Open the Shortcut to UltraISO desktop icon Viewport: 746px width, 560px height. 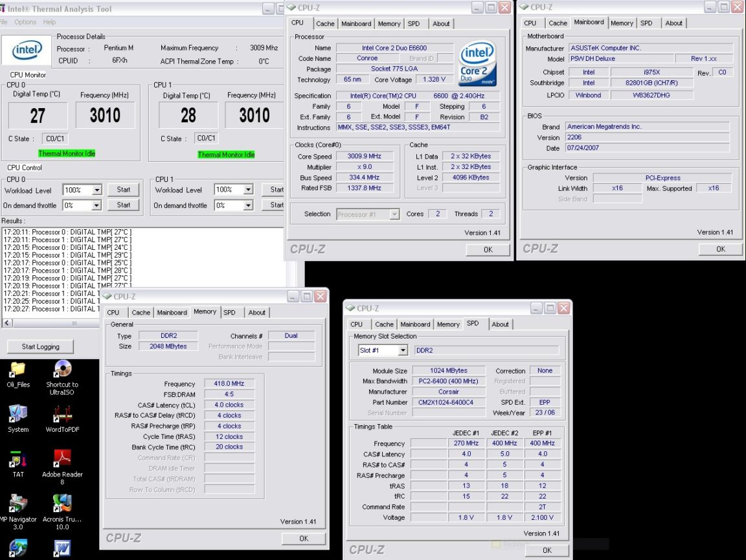pyautogui.click(x=62, y=377)
